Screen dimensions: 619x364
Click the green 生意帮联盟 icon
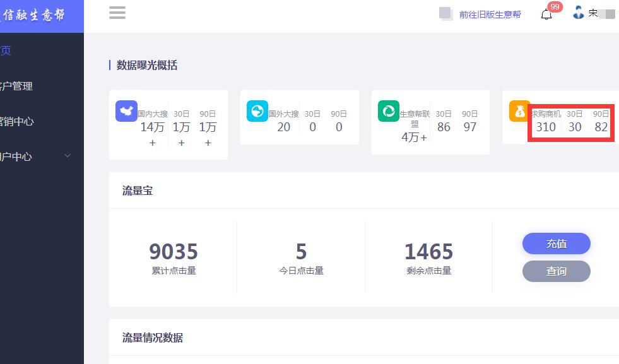[388, 112]
